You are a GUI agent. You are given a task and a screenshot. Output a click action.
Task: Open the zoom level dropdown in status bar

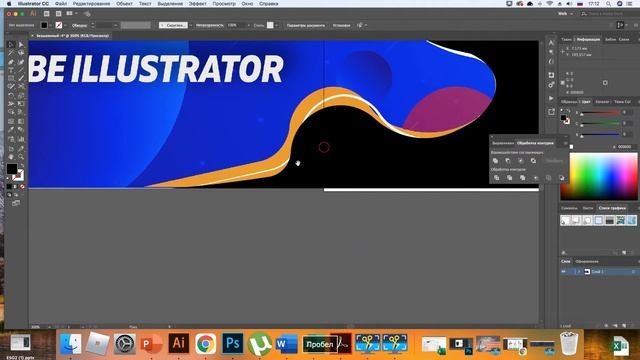pyautogui.click(x=50, y=327)
